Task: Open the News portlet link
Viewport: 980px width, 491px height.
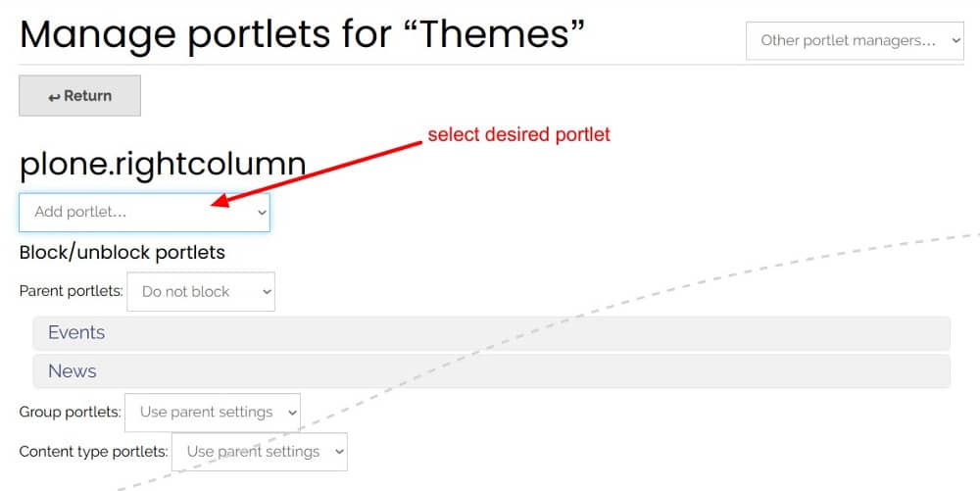Action: pyautogui.click(x=73, y=371)
